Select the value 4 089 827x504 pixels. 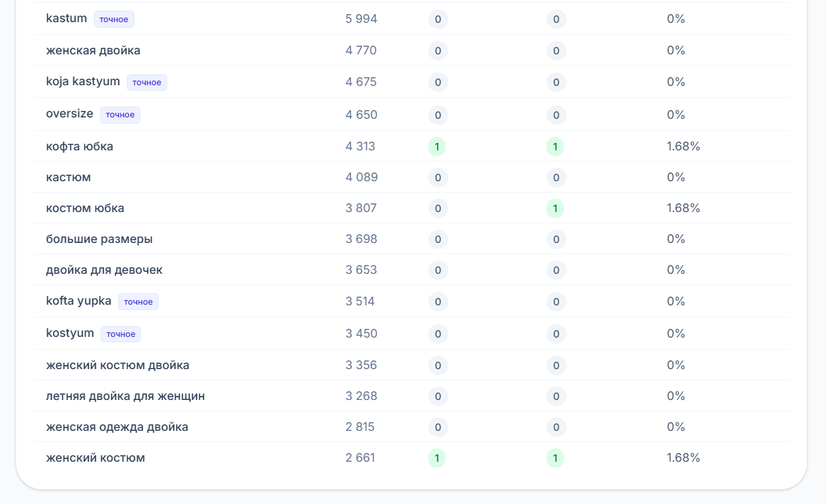tap(362, 177)
